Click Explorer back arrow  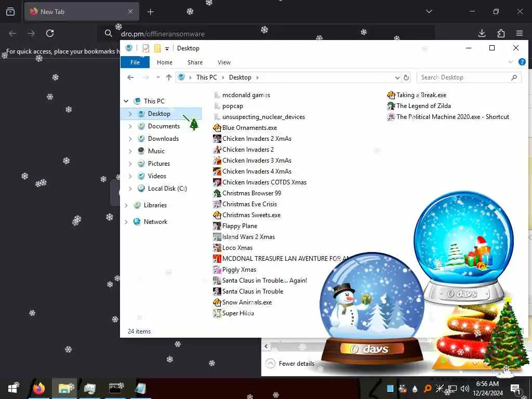coord(130,77)
